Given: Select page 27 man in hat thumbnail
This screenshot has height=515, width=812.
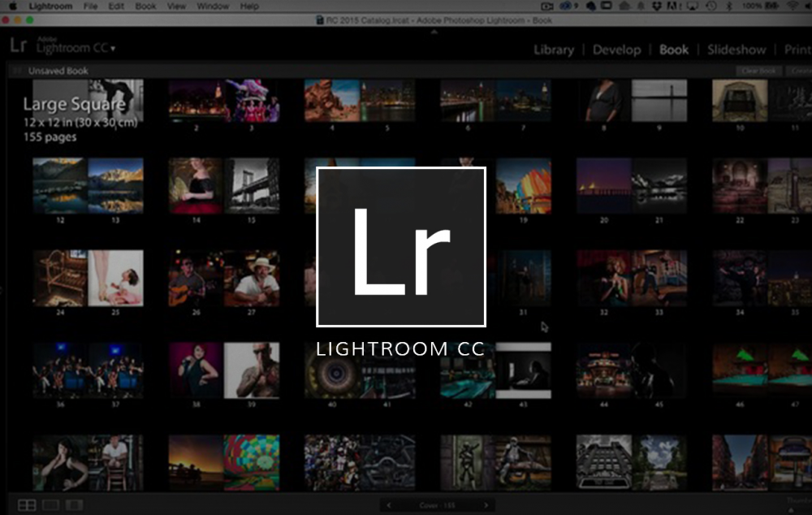Looking at the screenshot, I should [252, 279].
